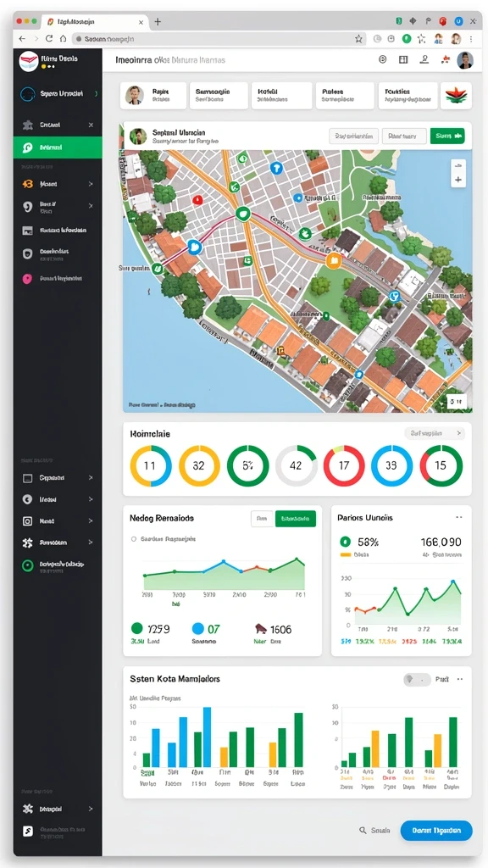Select the radio button above line chart

(x=133, y=538)
